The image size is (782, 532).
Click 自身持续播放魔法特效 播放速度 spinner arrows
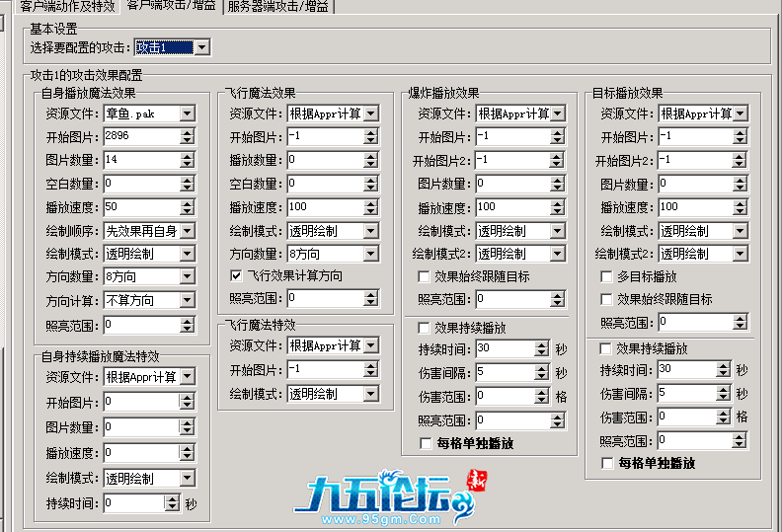point(187,453)
